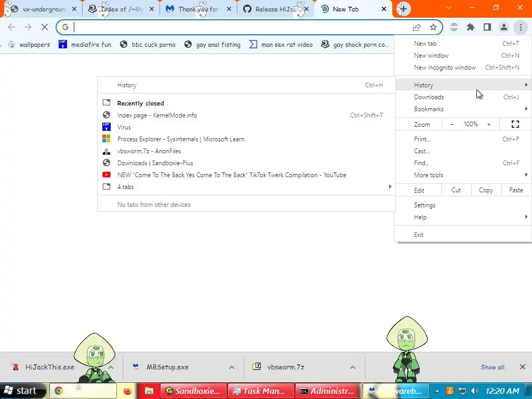Reopen Process Explorer - Sysinternals page
This screenshot has width=532, height=399.
click(x=246, y=139)
